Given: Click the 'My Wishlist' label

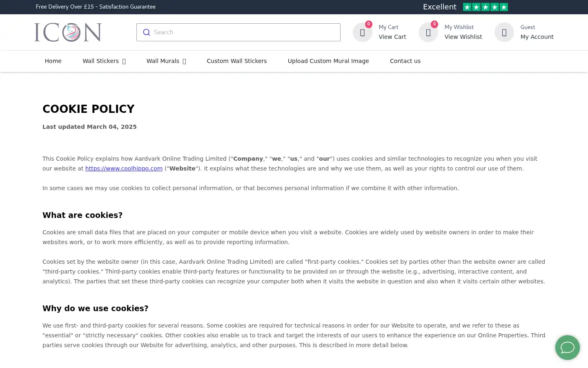Looking at the screenshot, I should click(x=459, y=27).
